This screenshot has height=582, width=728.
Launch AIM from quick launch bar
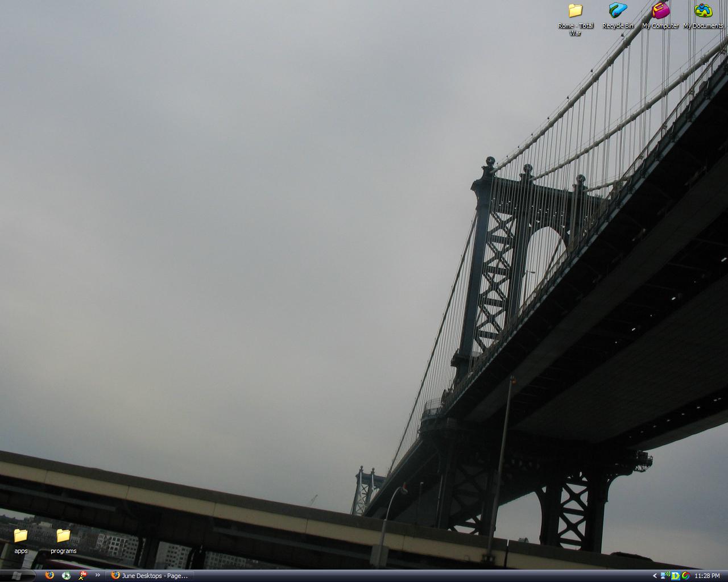[x=83, y=576]
